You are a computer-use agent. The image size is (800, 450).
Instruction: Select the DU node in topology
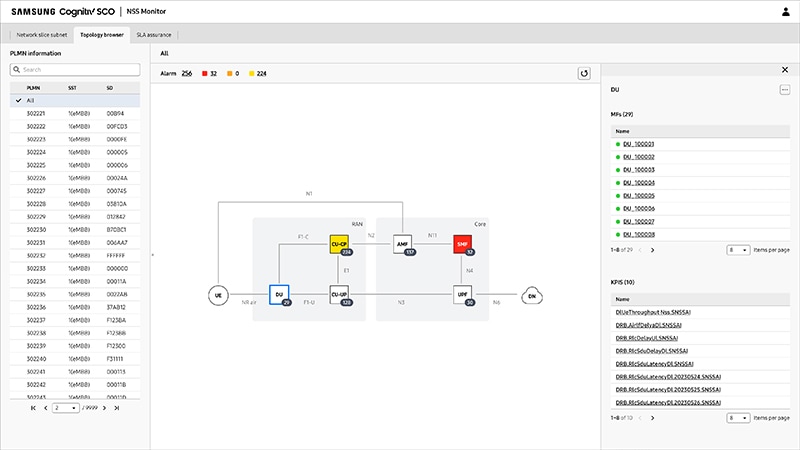pos(279,295)
